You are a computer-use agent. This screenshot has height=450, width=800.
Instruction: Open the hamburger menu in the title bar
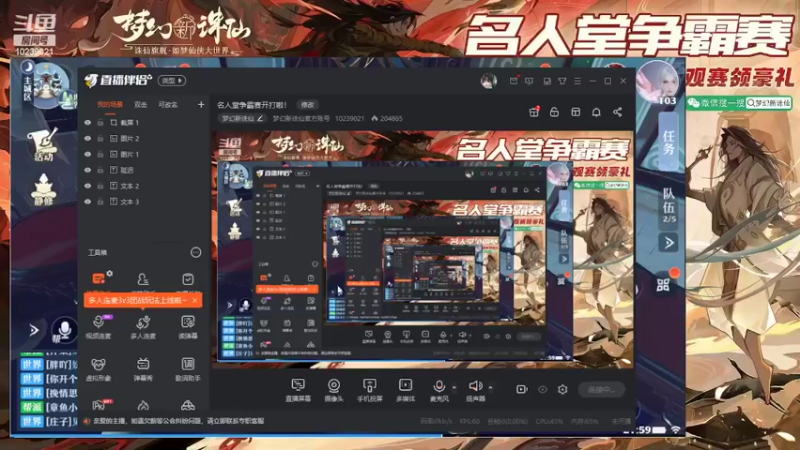577,81
